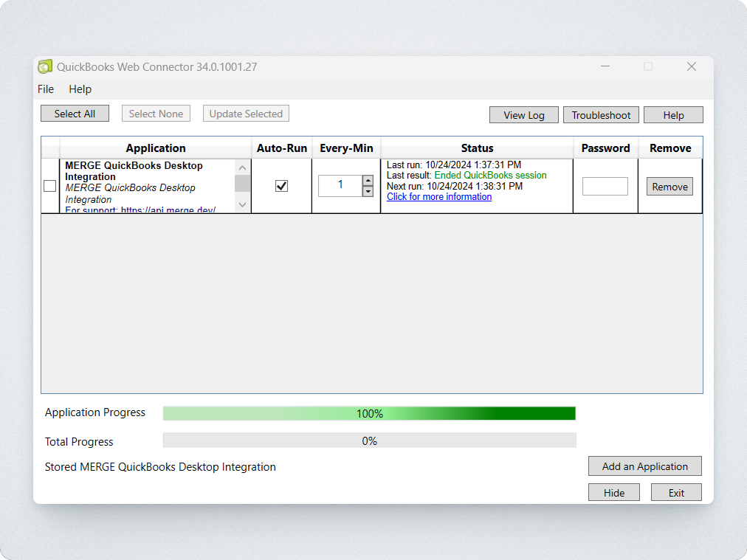Screen dimensions: 747x560
Task: Click the Every-Min minutes value field
Action: [x=340, y=186]
